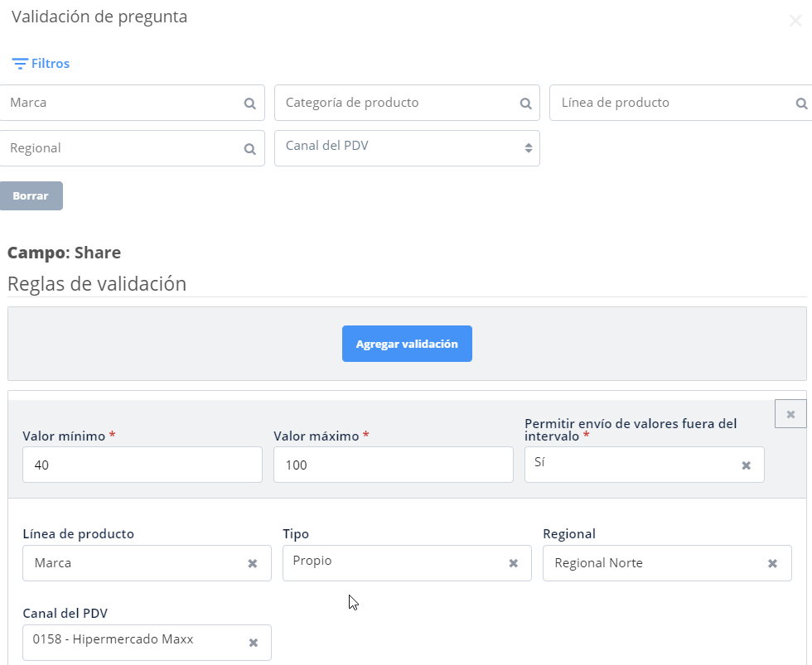This screenshot has height=665, width=812.
Task: Click the Filtros filter icon
Action: (20, 64)
